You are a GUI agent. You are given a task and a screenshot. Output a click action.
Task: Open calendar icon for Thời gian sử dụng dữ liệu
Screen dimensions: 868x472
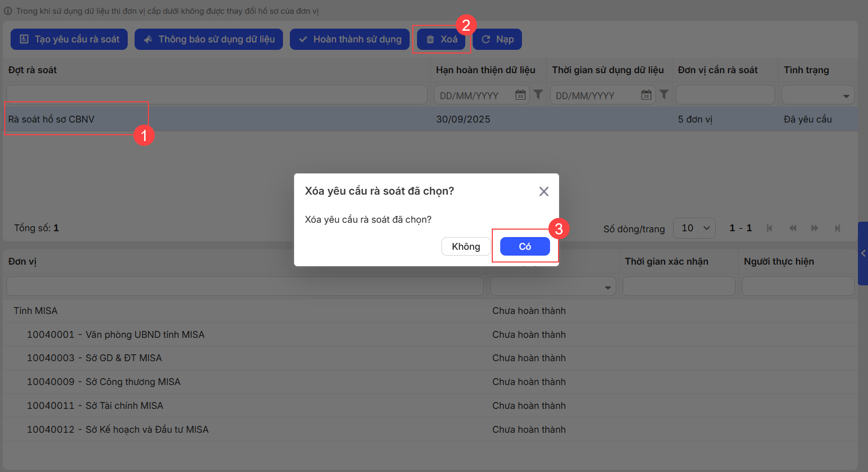[x=646, y=95]
